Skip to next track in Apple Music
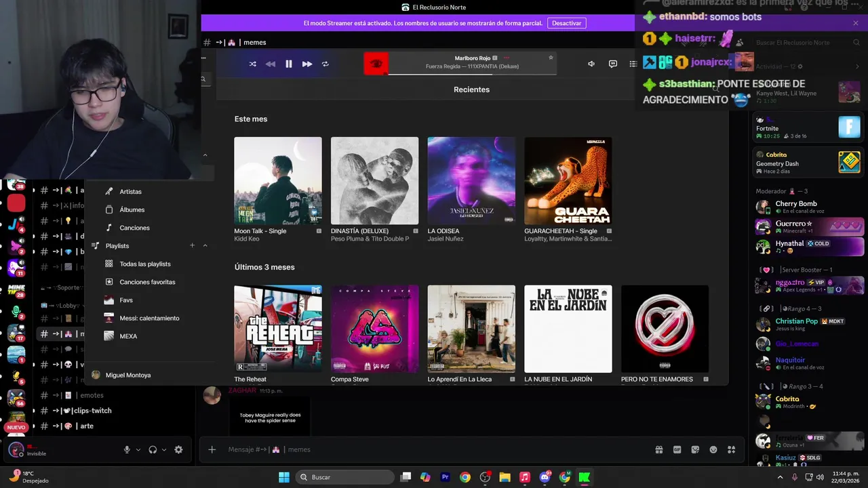 307,64
